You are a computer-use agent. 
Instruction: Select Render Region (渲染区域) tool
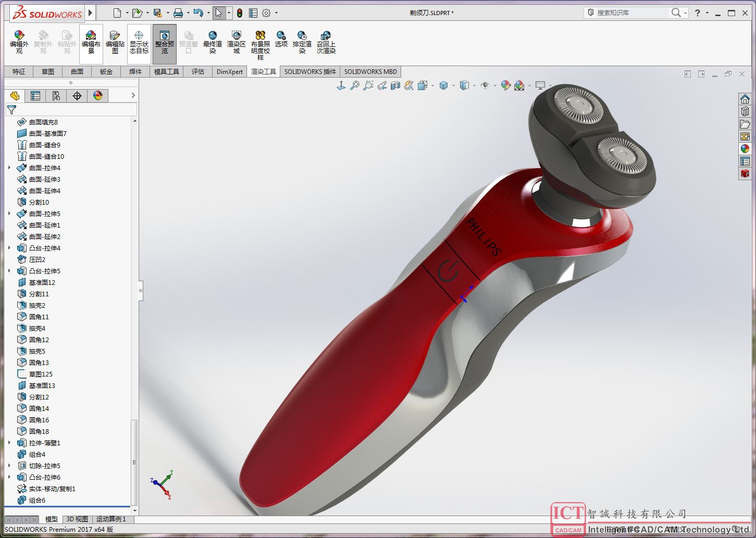[x=237, y=42]
